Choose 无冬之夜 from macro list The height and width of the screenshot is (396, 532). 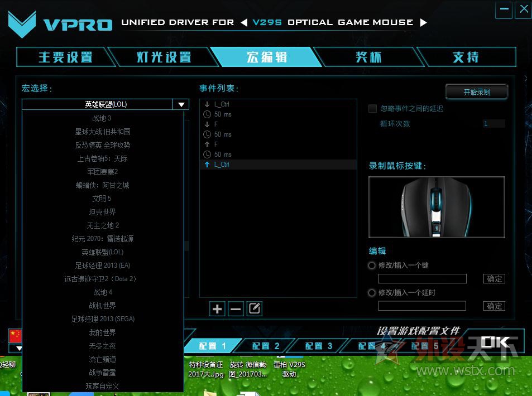point(103,346)
